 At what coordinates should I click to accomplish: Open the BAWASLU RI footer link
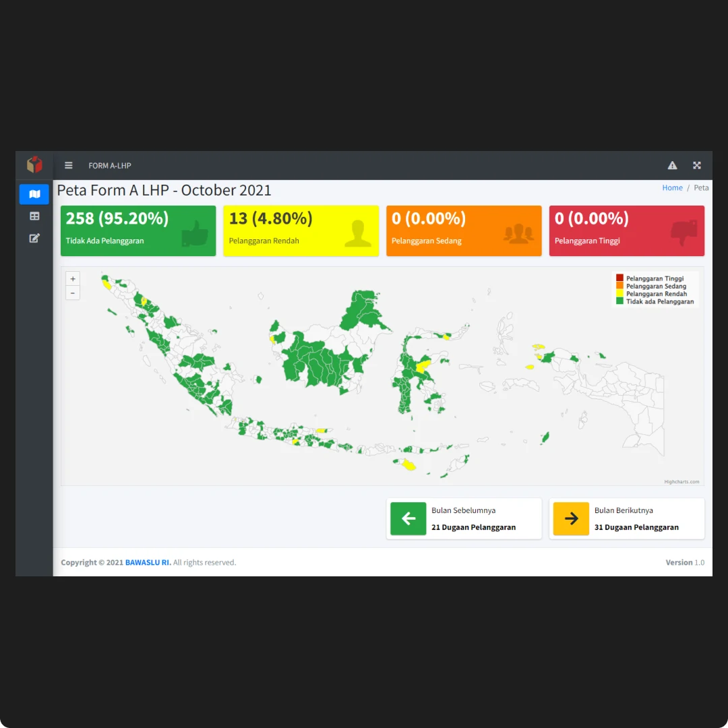click(148, 562)
